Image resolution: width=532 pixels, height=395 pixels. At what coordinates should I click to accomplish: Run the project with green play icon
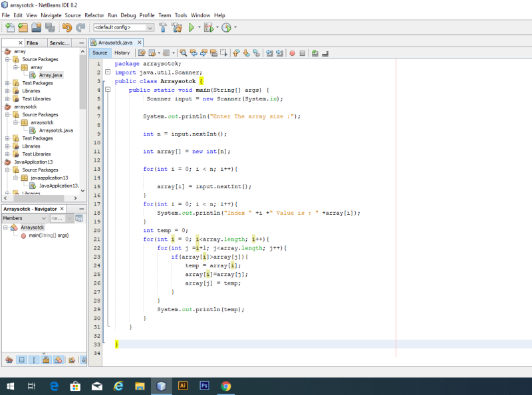(192, 28)
